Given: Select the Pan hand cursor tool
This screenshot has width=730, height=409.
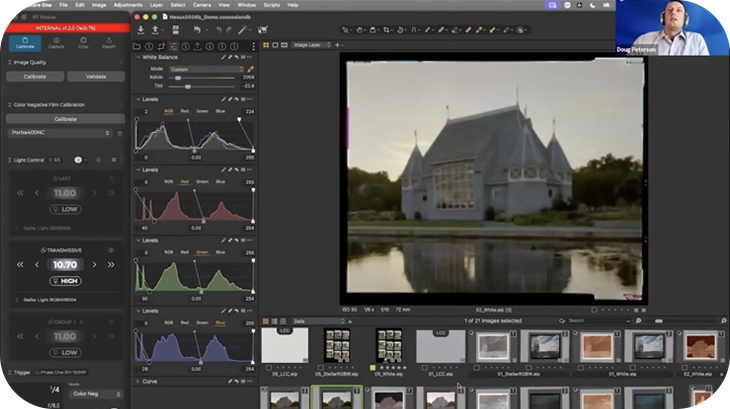Looking at the screenshot, I should point(359,30).
